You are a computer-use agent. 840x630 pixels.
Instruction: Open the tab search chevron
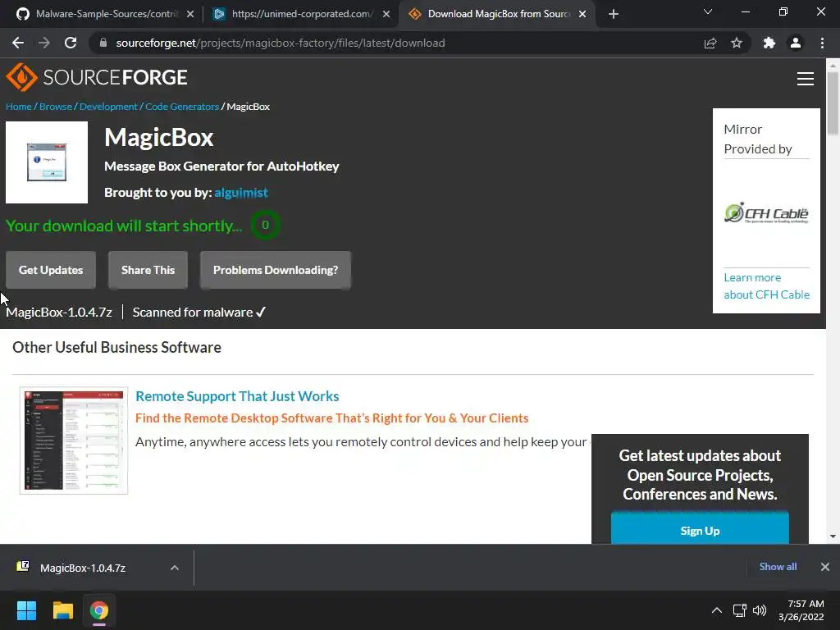point(708,11)
